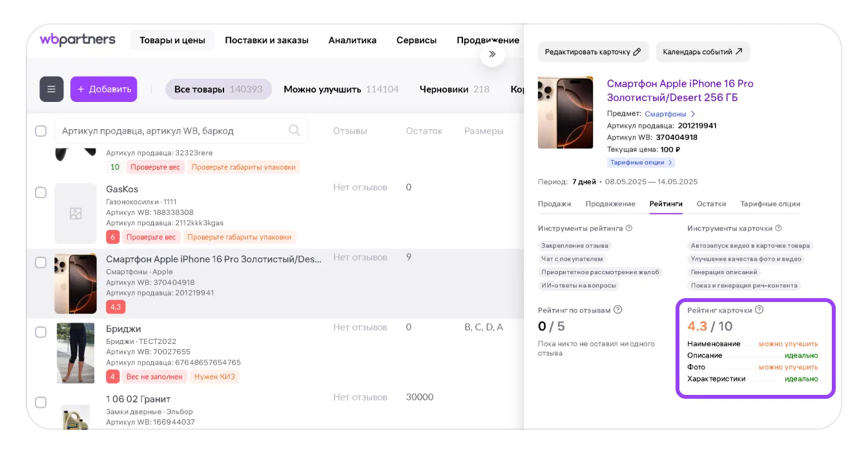Viewport: 868px width, 453px height.
Task: Click Проверьте габариты упаковки on GasKos row
Action: (x=239, y=237)
